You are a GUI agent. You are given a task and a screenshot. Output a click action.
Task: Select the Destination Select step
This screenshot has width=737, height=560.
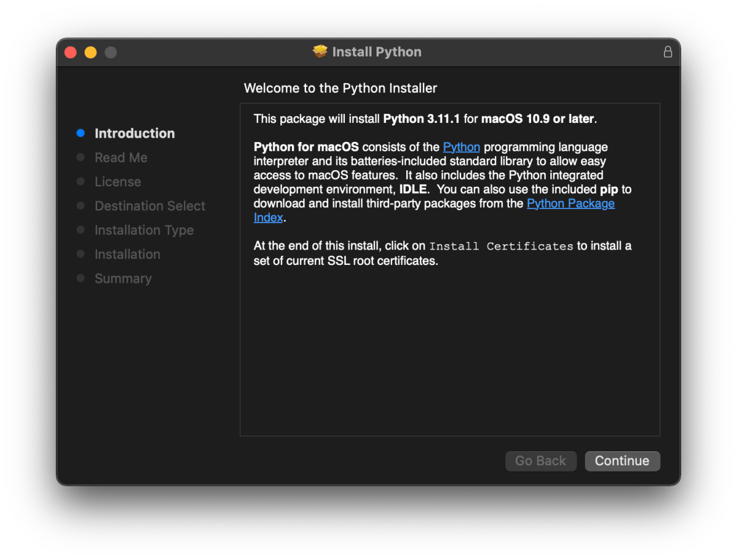[x=150, y=206]
